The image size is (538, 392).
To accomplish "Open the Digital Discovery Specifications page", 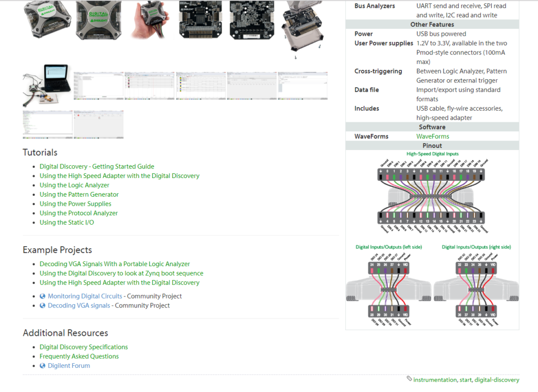I will click(x=84, y=347).
